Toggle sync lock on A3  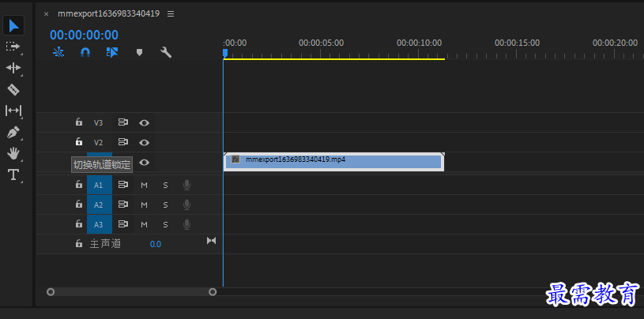click(x=122, y=224)
